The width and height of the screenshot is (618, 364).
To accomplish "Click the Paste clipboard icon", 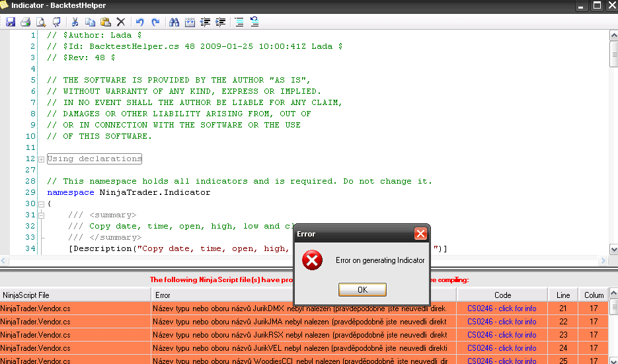I will click(105, 22).
